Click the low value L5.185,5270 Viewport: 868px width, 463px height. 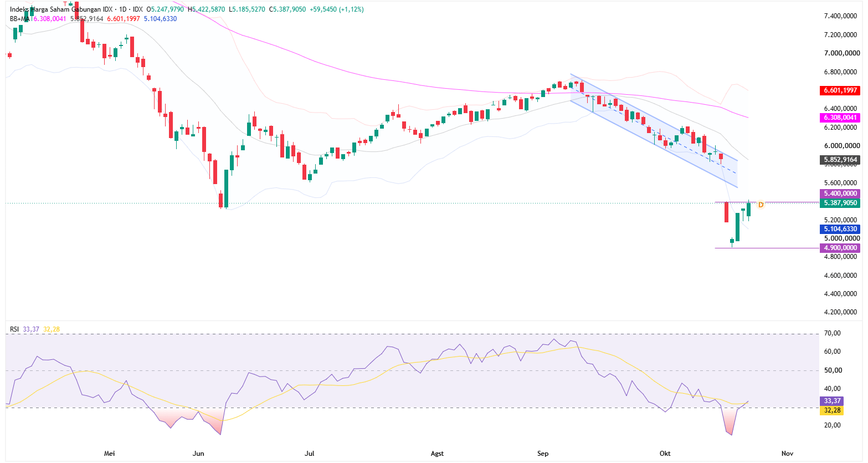(247, 9)
